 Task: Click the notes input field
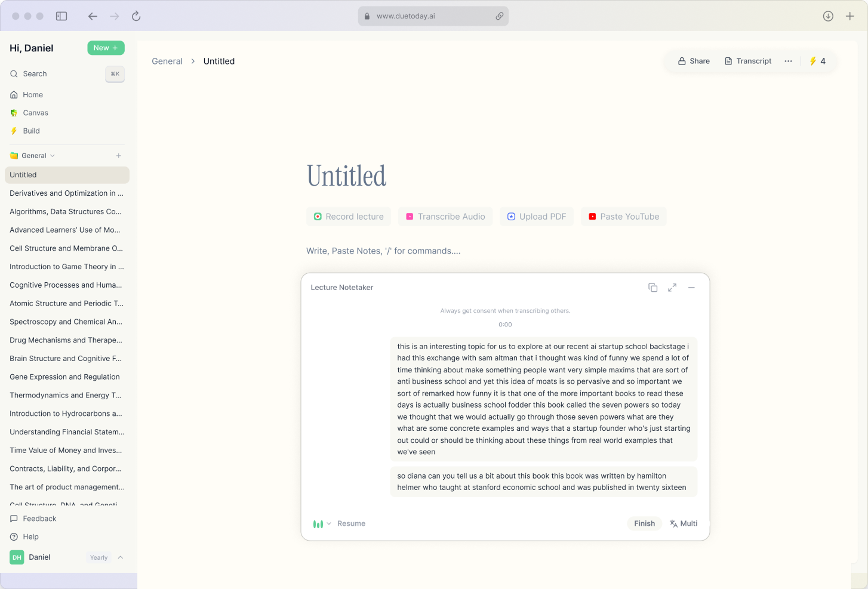pyautogui.click(x=384, y=251)
